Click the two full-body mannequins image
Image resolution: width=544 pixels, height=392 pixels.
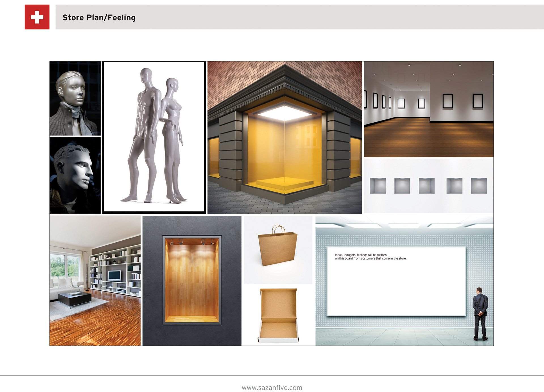[x=154, y=137]
